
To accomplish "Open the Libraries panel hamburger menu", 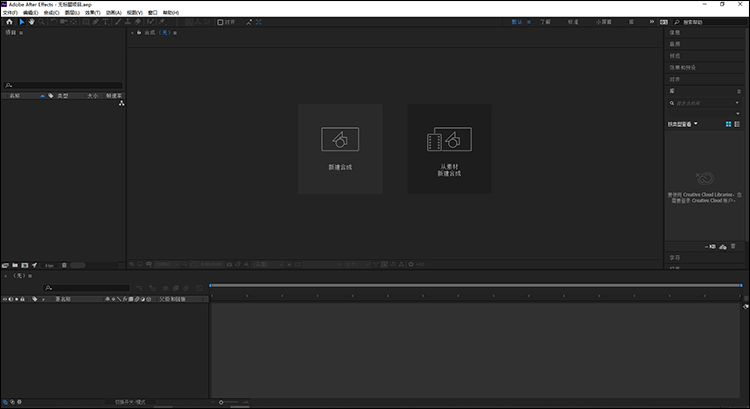I will tap(739, 91).
